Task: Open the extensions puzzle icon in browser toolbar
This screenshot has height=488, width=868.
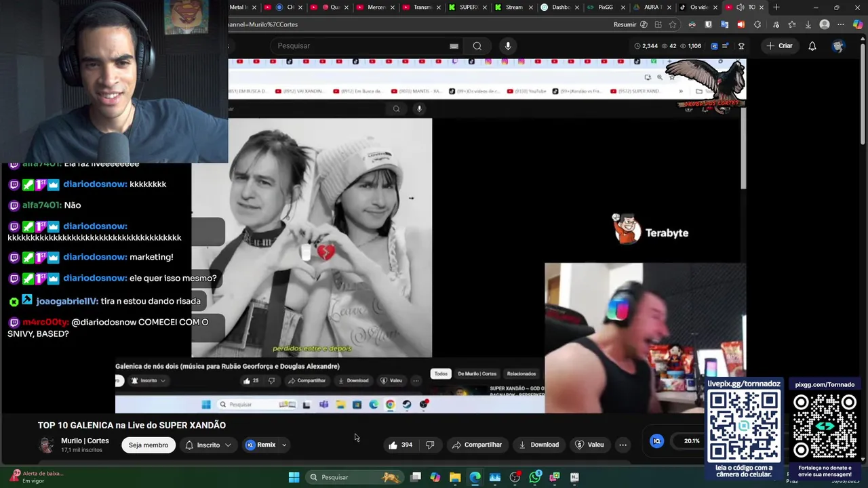Action: coord(757,24)
